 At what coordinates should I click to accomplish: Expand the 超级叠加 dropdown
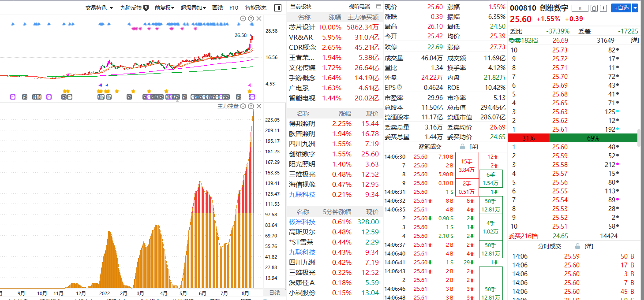(193, 7)
